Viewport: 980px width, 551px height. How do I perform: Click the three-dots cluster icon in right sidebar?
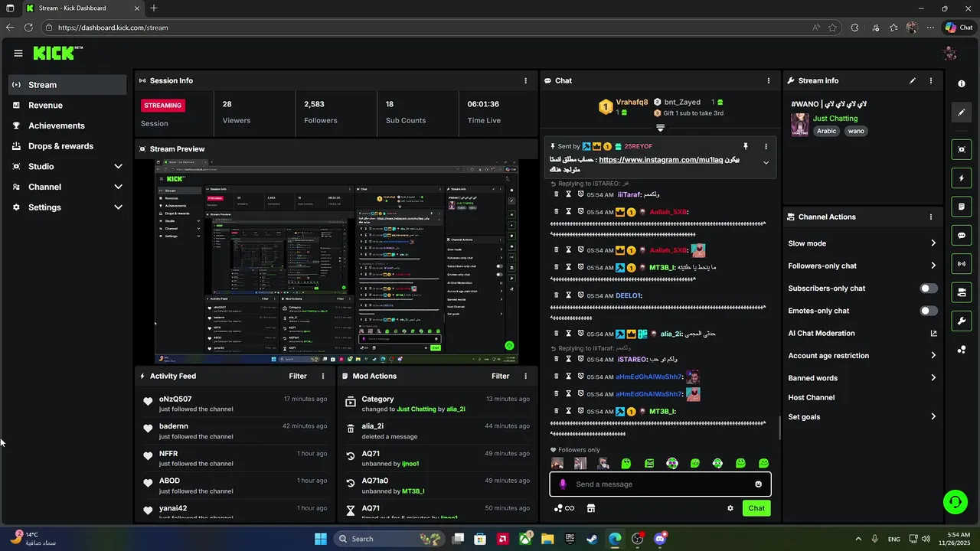click(x=962, y=350)
